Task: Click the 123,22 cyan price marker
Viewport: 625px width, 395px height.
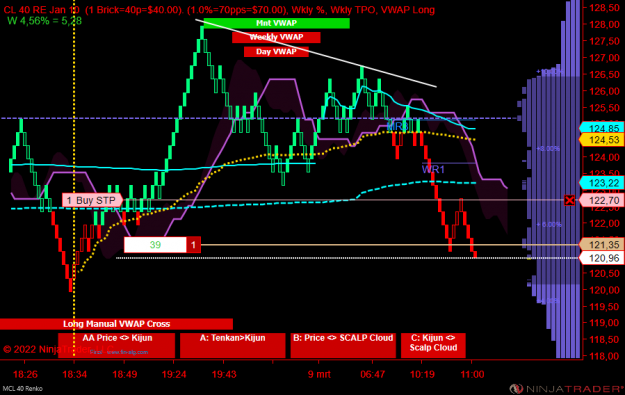Action: pos(602,183)
